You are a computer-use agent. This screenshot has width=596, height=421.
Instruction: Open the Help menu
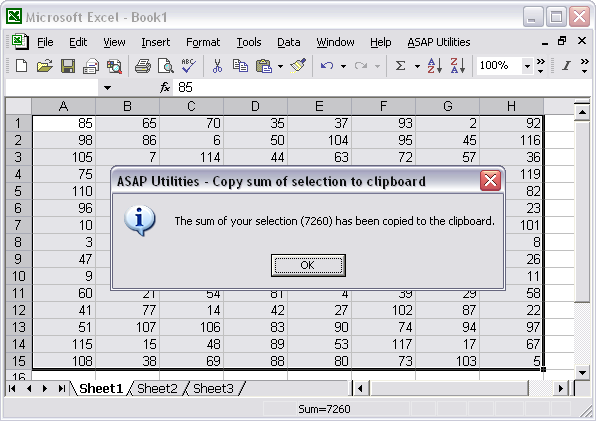[x=380, y=42]
